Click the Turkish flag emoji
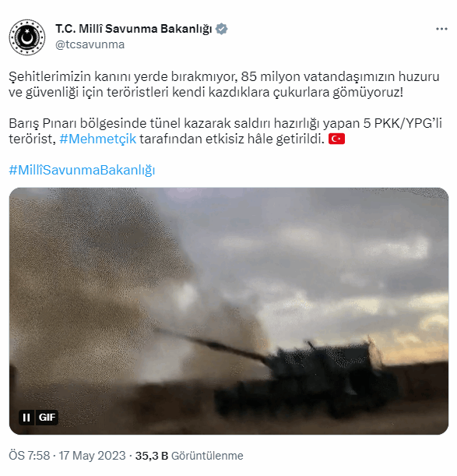The height and width of the screenshot is (476, 457). tap(336, 139)
